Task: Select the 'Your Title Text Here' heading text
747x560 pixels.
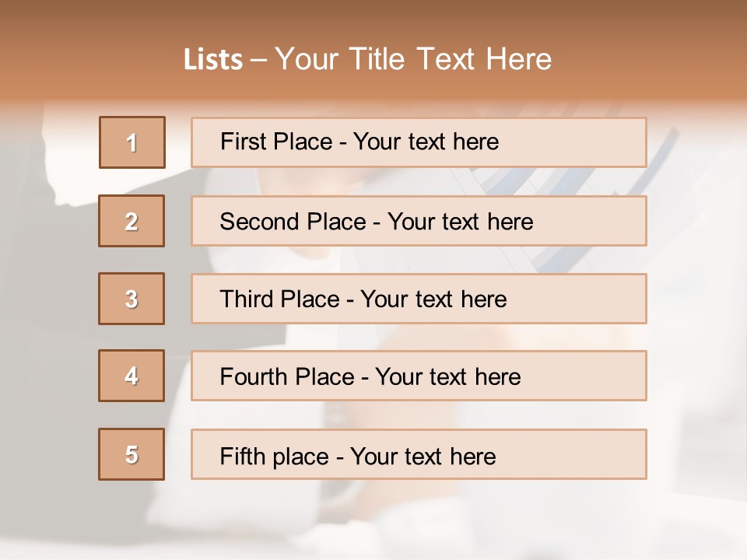Action: click(413, 60)
